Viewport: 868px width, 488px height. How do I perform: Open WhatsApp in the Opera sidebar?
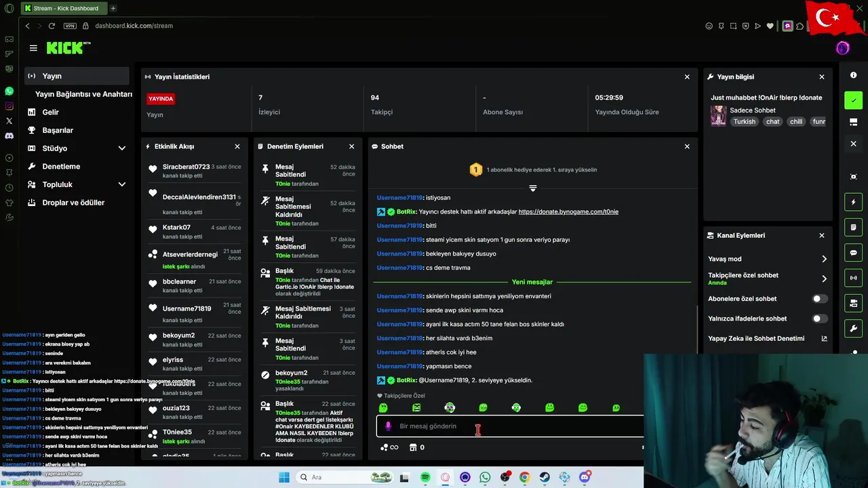point(9,91)
